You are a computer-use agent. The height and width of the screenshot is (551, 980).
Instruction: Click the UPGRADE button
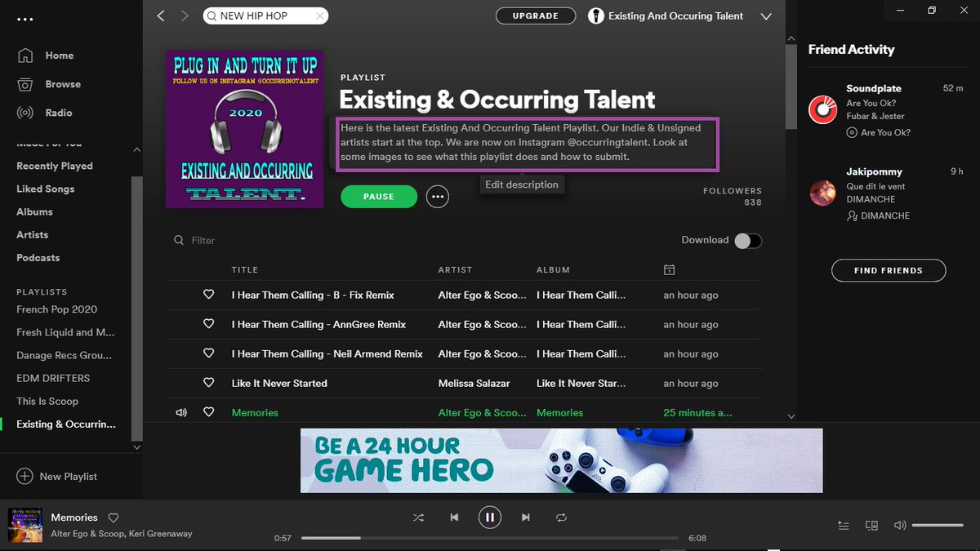click(x=536, y=16)
